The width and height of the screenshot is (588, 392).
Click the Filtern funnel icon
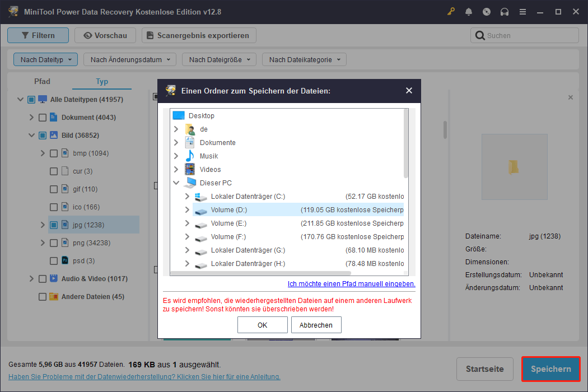(25, 35)
